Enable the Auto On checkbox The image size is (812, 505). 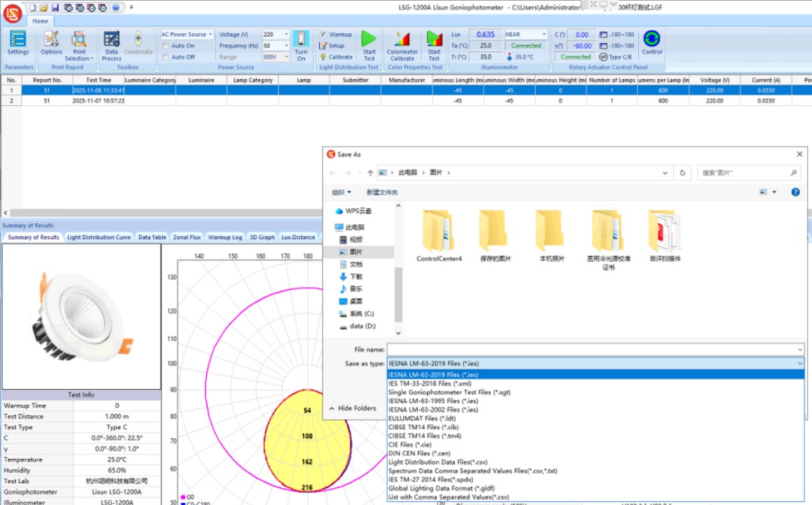point(165,46)
